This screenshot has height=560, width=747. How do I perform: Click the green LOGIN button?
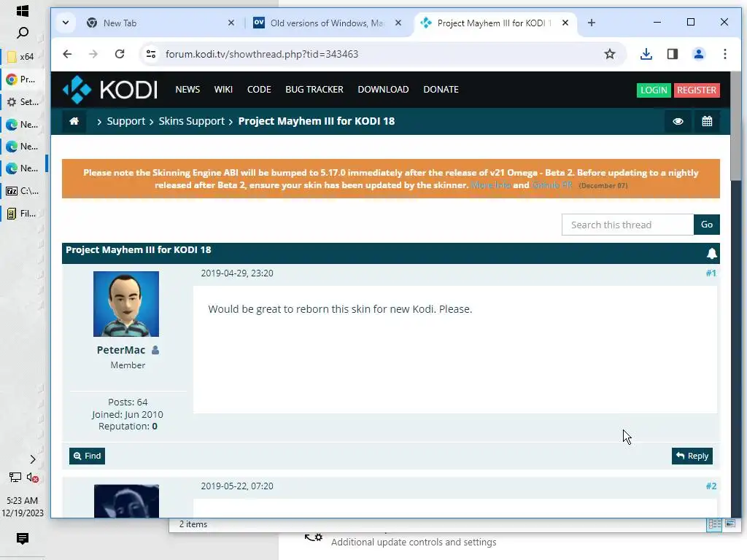(654, 90)
